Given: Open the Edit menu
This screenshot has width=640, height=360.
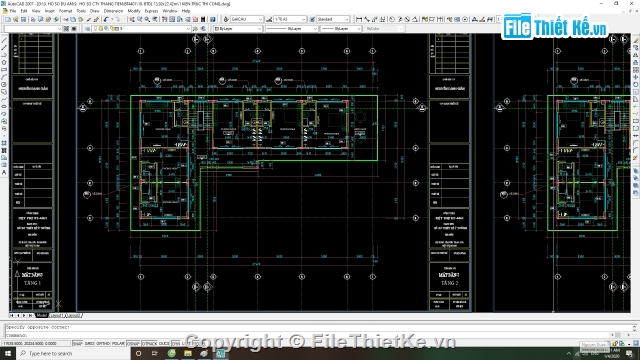Looking at the screenshot, I should click(24, 11).
